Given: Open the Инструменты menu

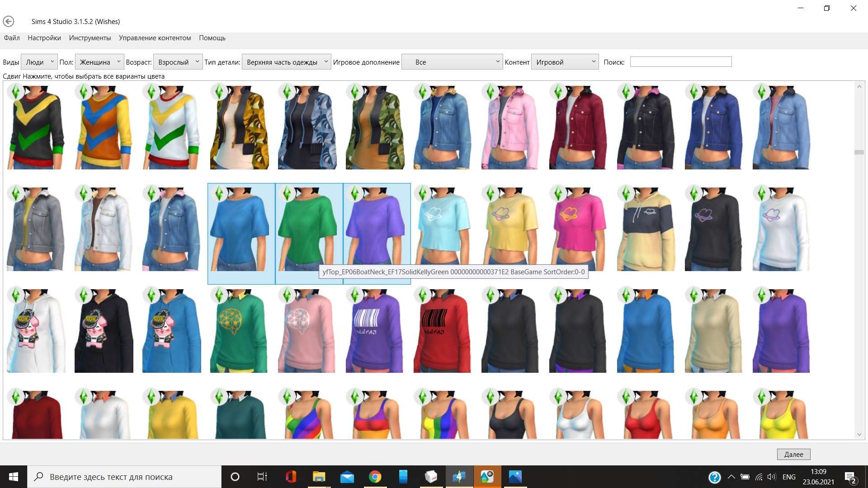Looking at the screenshot, I should coord(90,38).
